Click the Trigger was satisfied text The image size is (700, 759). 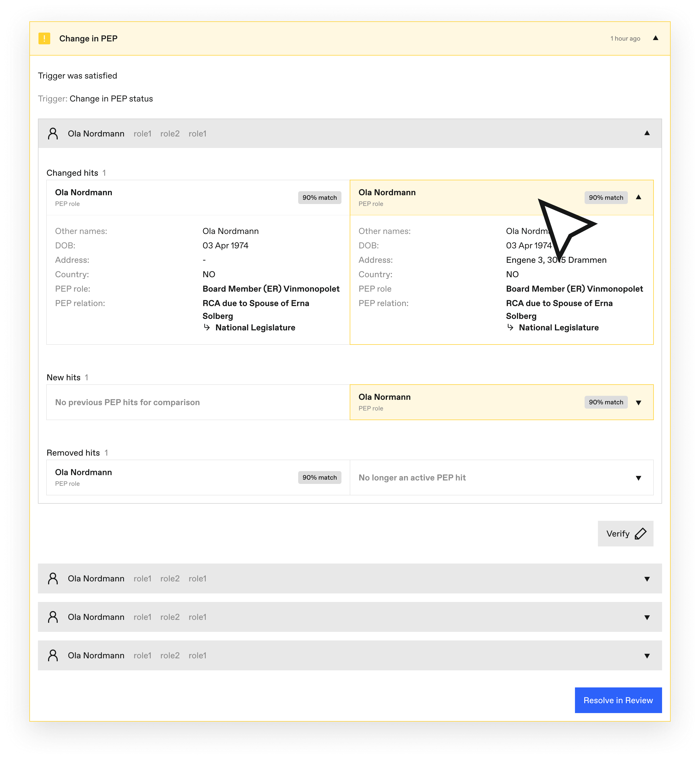click(78, 76)
